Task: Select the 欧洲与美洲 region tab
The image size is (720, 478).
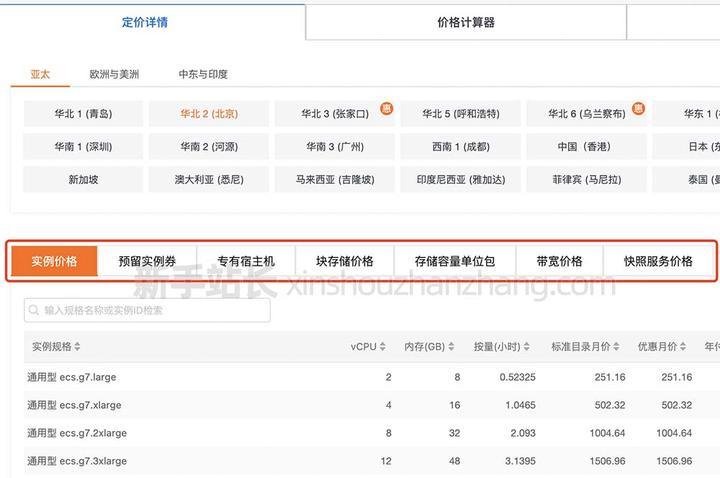Action: (114, 74)
